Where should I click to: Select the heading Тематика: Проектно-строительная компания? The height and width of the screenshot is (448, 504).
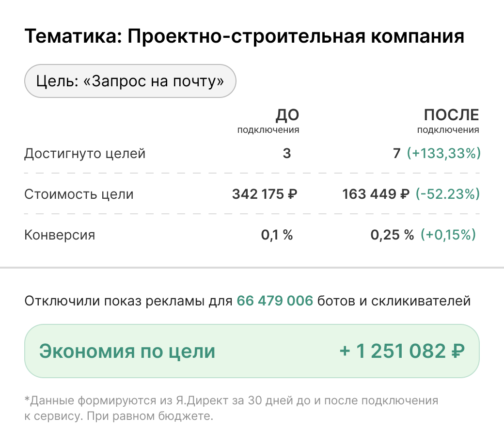[244, 37]
